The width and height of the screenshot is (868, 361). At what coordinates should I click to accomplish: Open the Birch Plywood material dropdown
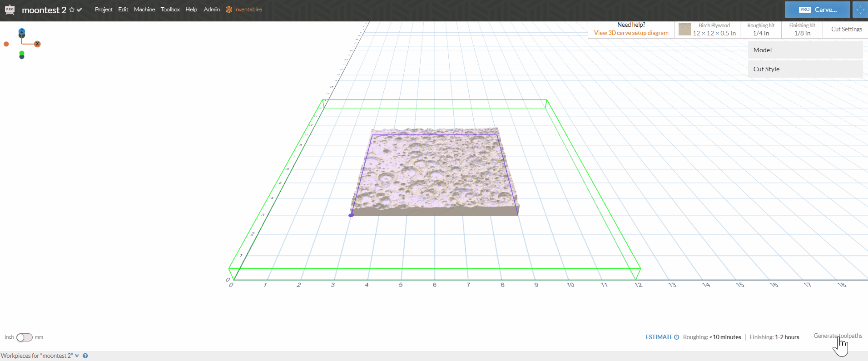[x=707, y=30]
